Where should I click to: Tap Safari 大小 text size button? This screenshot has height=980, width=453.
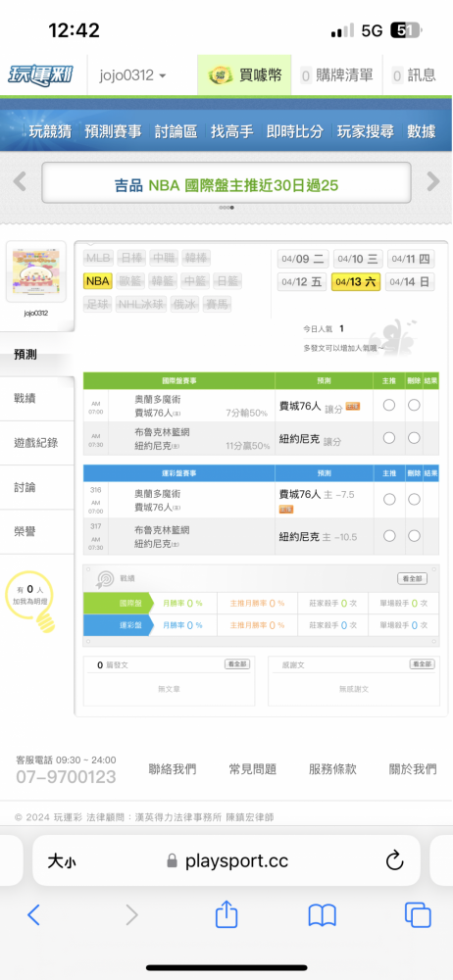click(x=62, y=861)
